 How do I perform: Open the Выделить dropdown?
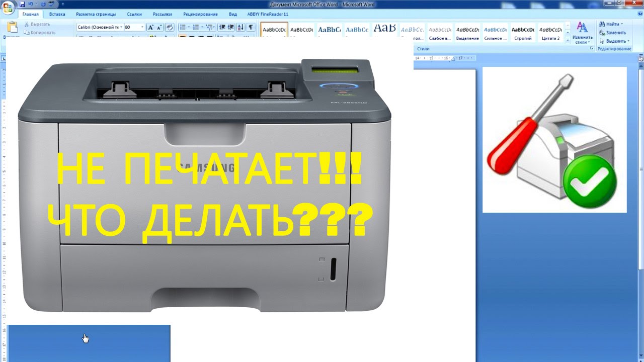(x=614, y=41)
